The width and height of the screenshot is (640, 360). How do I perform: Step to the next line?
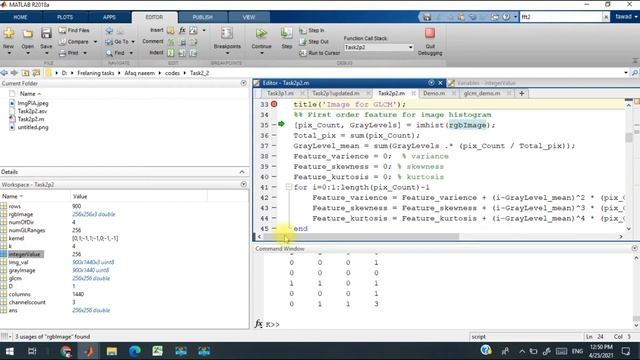(x=287, y=38)
